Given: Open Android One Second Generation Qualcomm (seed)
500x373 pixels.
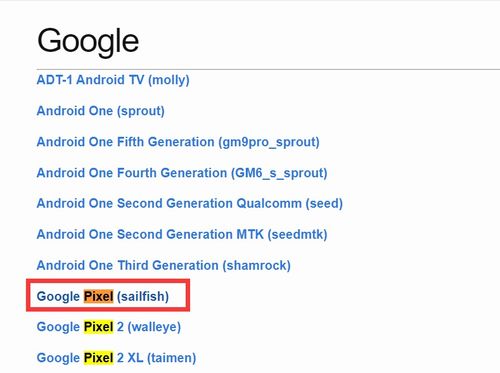Looking at the screenshot, I should (x=190, y=203).
